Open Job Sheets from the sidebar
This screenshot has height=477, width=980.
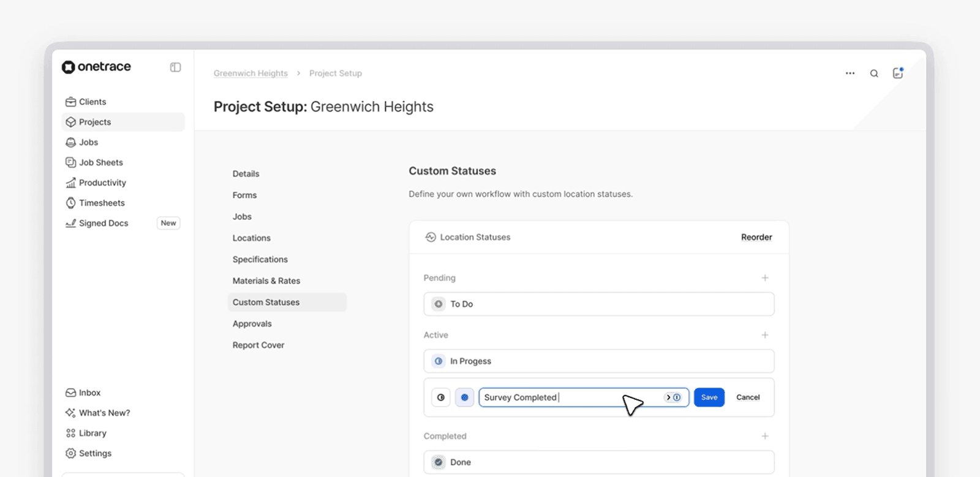101,162
